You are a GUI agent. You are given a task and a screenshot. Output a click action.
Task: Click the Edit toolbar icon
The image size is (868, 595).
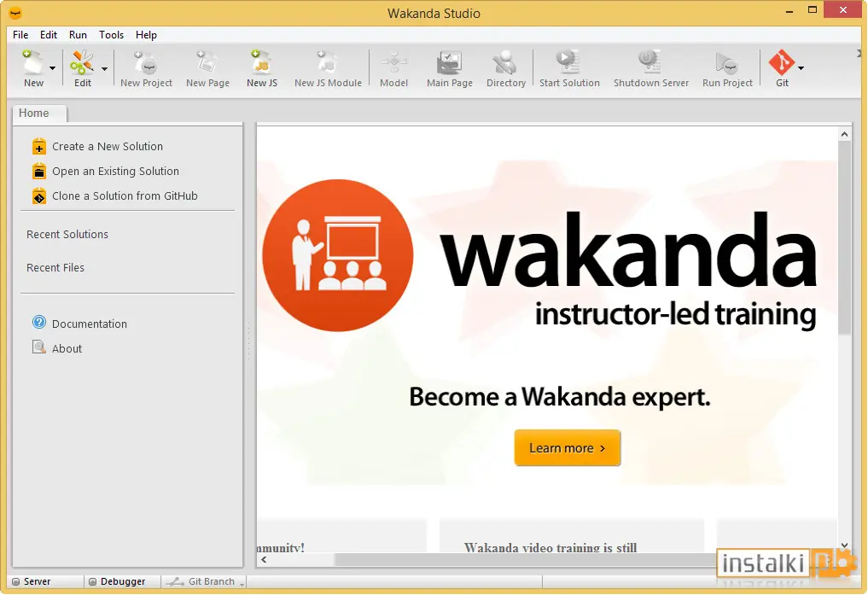pyautogui.click(x=82, y=62)
